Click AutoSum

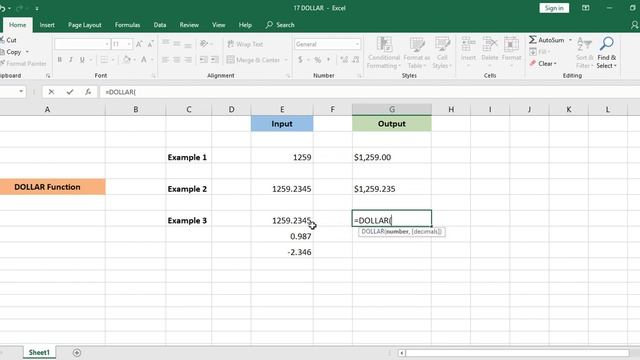[547, 40]
